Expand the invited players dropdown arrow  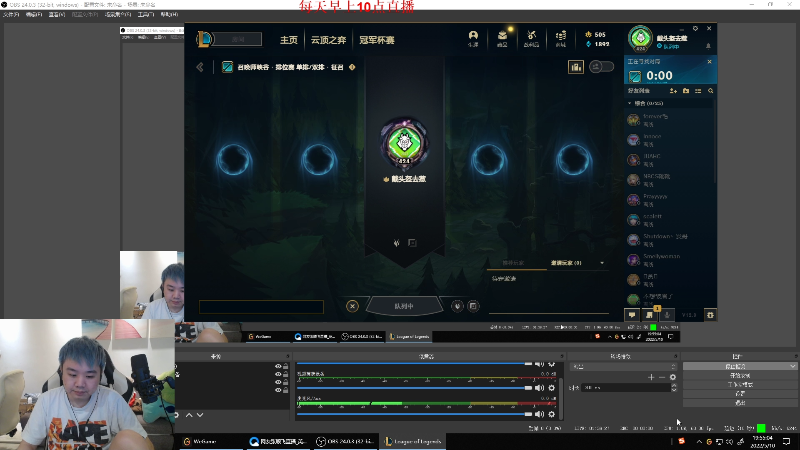tap(602, 263)
